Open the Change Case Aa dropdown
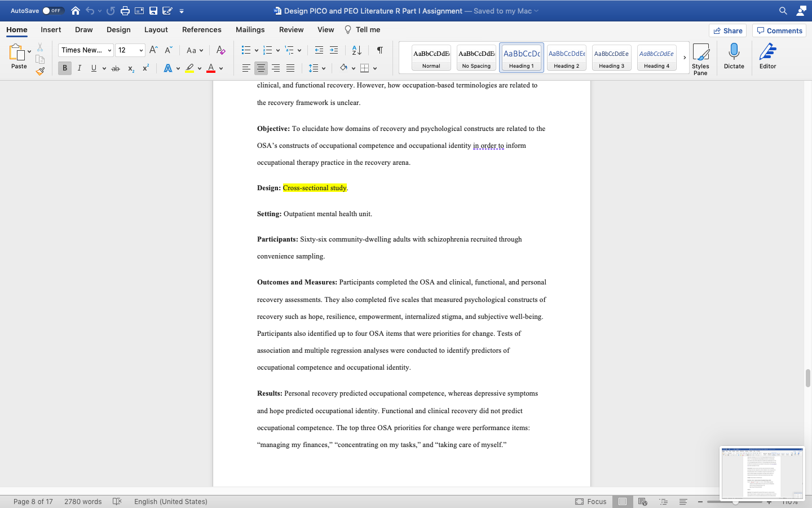812x508 pixels. (x=195, y=50)
